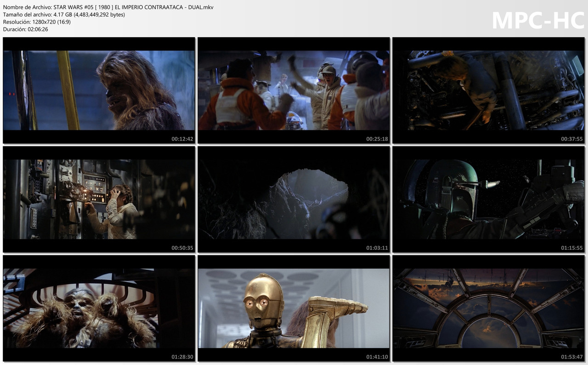Click the timestamp label 00:25:18

click(x=377, y=139)
